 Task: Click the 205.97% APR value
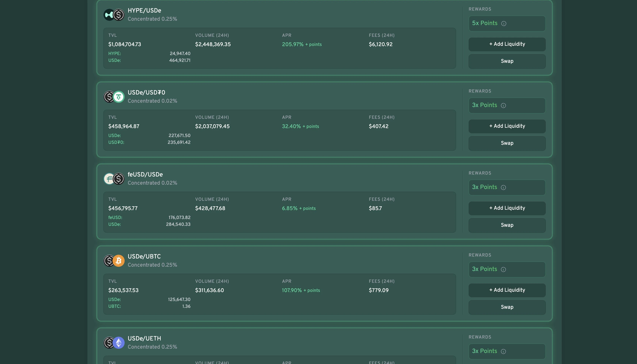(292, 44)
